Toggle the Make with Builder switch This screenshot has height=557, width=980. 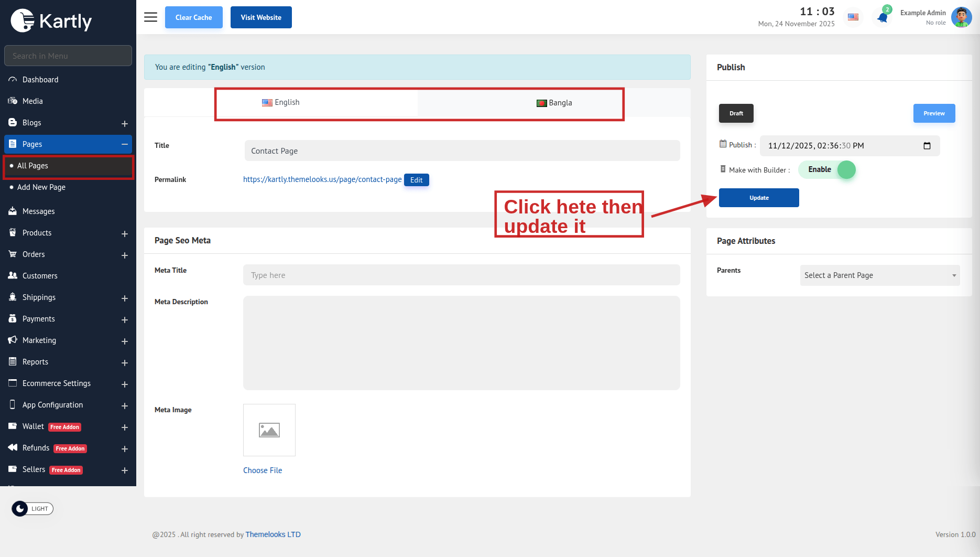click(827, 169)
